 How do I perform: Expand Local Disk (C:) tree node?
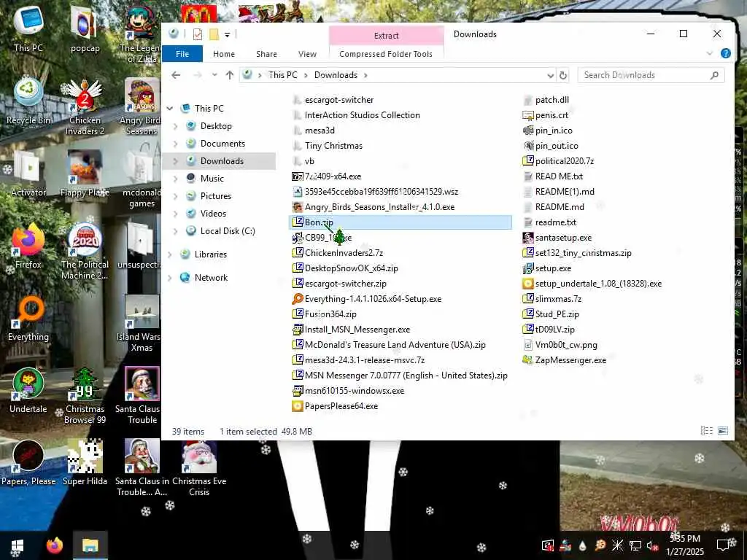tap(175, 231)
